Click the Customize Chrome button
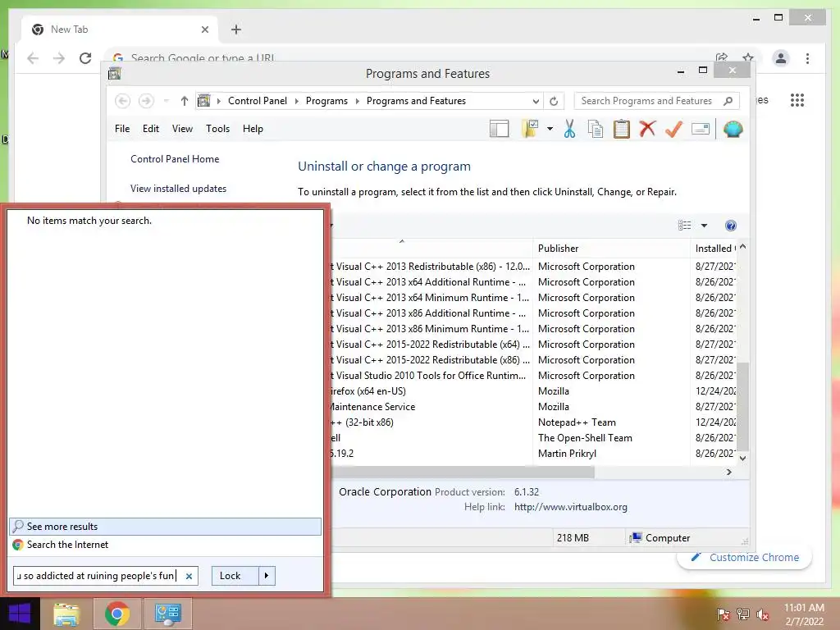 coord(745,557)
